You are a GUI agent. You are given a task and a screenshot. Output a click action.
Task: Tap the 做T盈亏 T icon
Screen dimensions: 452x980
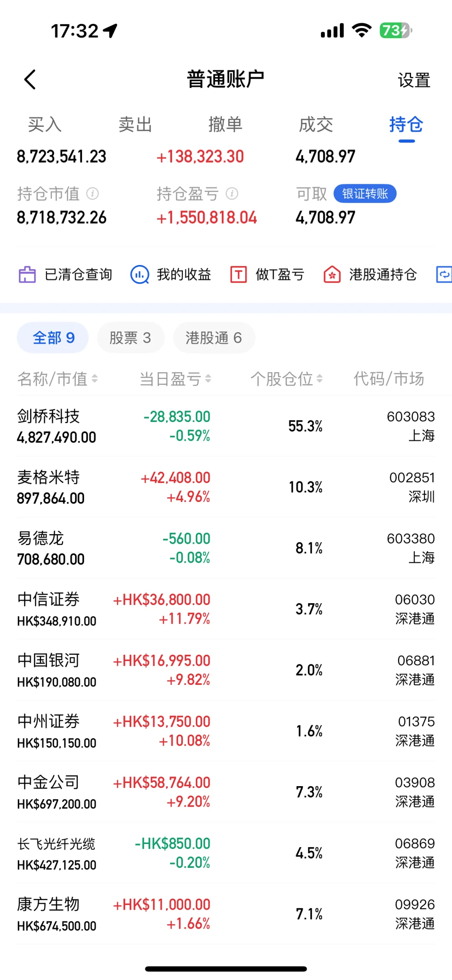point(239,275)
